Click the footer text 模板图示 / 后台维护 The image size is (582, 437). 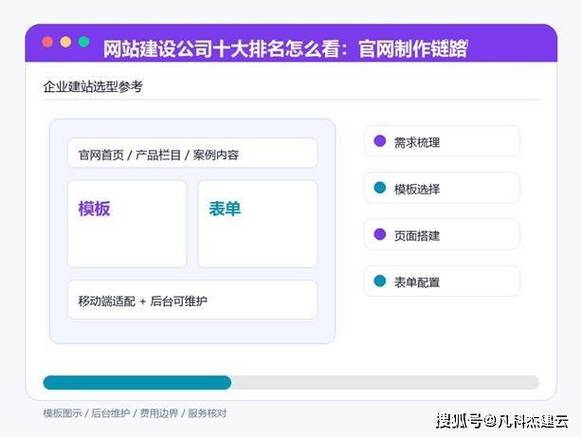tap(86, 413)
